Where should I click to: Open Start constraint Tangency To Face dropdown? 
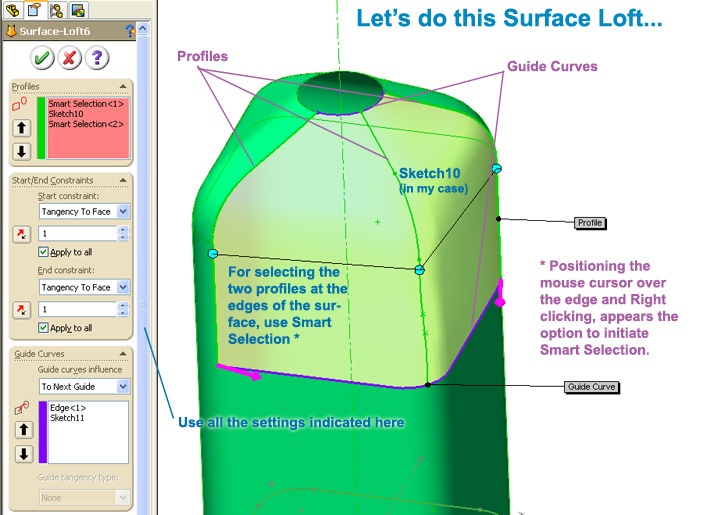point(123,211)
